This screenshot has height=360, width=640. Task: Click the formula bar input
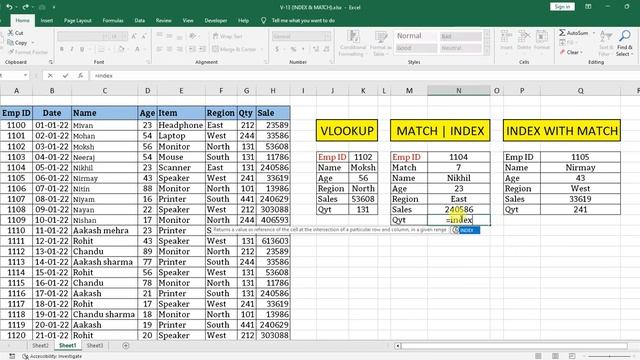(x=363, y=76)
